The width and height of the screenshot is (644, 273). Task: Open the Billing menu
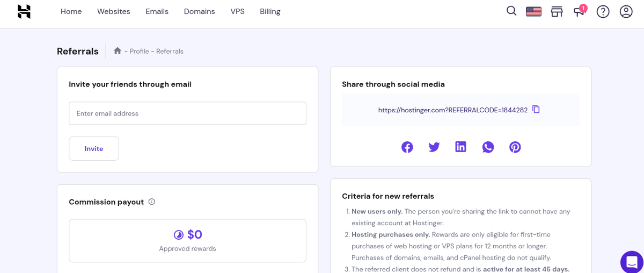tap(270, 11)
